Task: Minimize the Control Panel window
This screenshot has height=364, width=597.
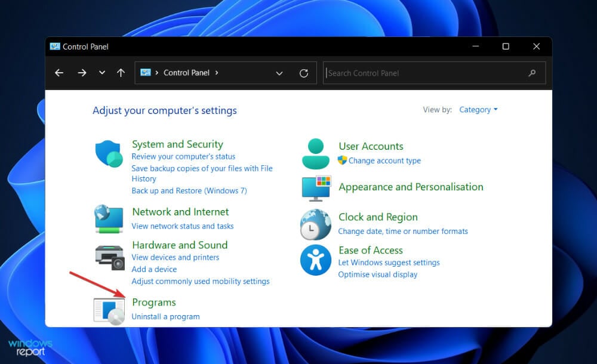Action: click(476, 47)
